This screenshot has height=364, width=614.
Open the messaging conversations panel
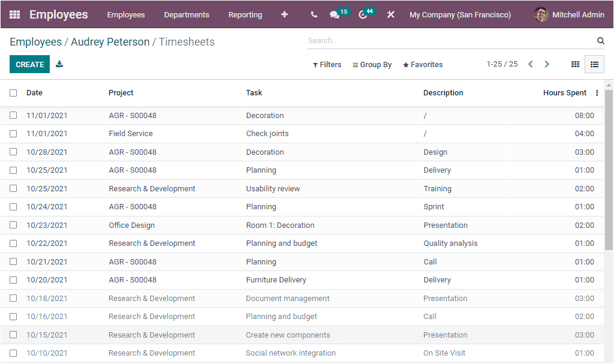coord(336,14)
